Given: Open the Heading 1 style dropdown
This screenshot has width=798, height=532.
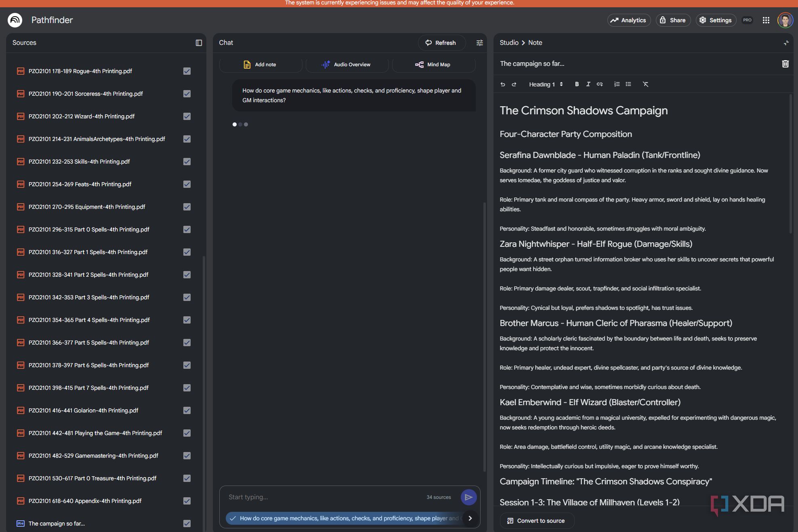Looking at the screenshot, I should 546,84.
